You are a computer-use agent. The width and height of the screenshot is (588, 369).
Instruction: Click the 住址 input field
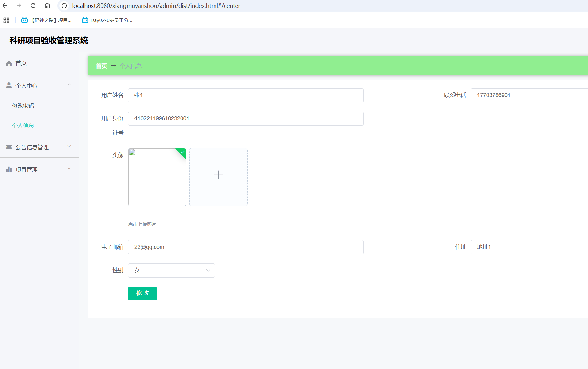(x=529, y=247)
